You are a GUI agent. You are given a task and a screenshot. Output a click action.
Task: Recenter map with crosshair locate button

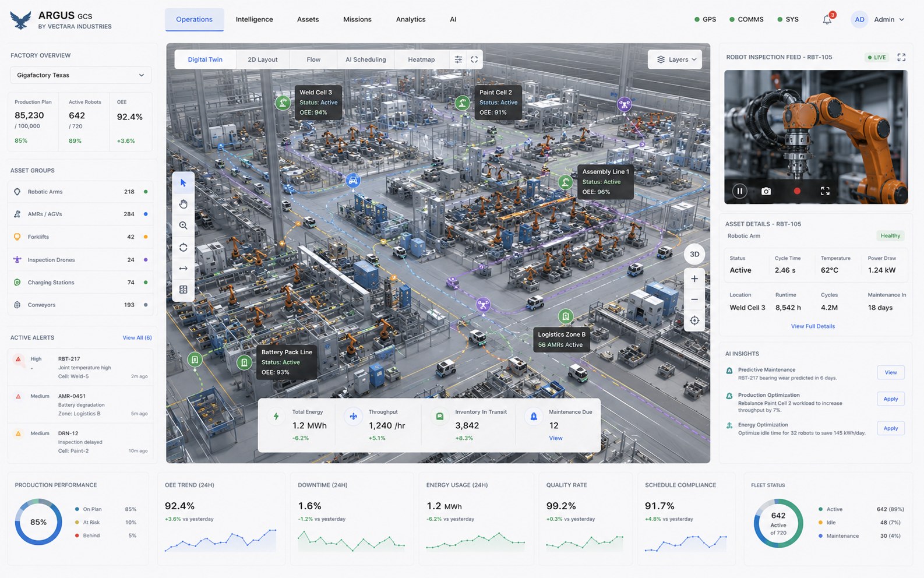(x=694, y=320)
